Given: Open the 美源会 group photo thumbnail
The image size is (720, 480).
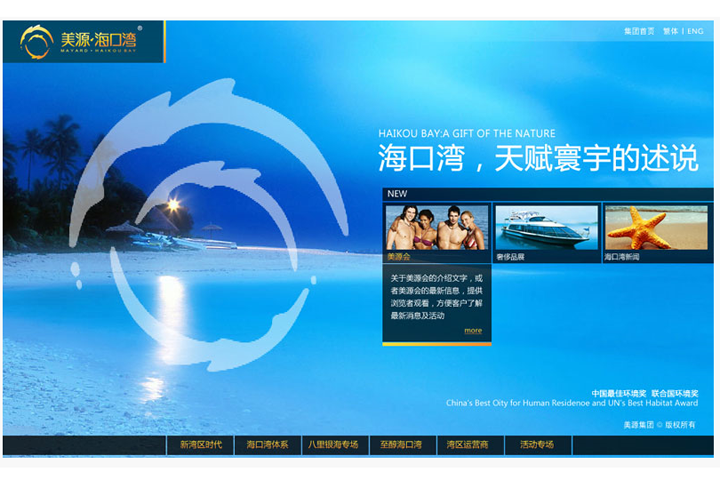Looking at the screenshot, I should [437, 227].
